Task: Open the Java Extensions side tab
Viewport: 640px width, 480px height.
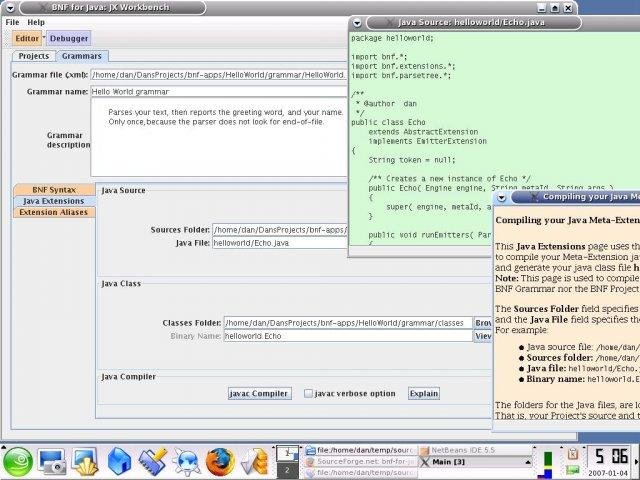Action: 54,201
